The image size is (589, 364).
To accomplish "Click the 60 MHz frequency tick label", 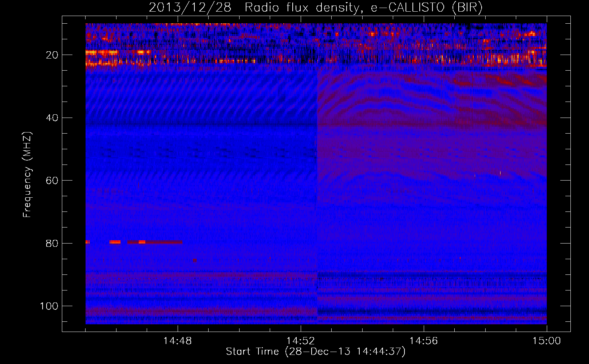I will 52,181.
